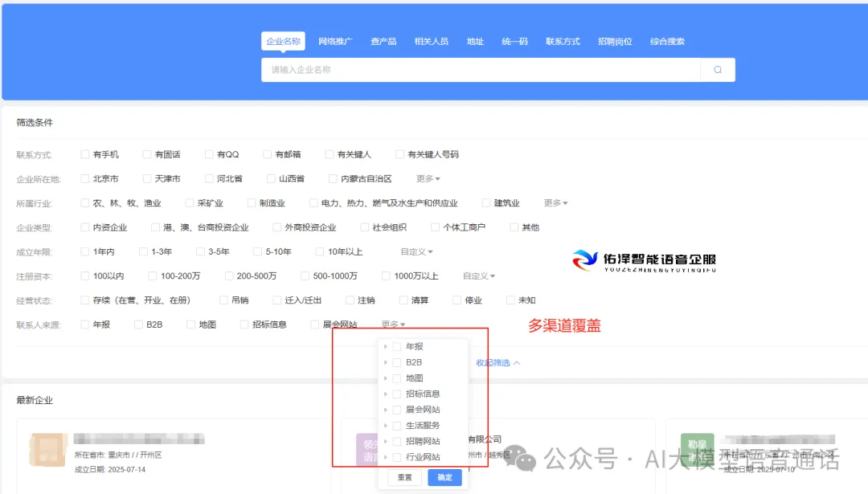
Task: Click the 佑泽智能语音企服 logo
Action: [643, 259]
